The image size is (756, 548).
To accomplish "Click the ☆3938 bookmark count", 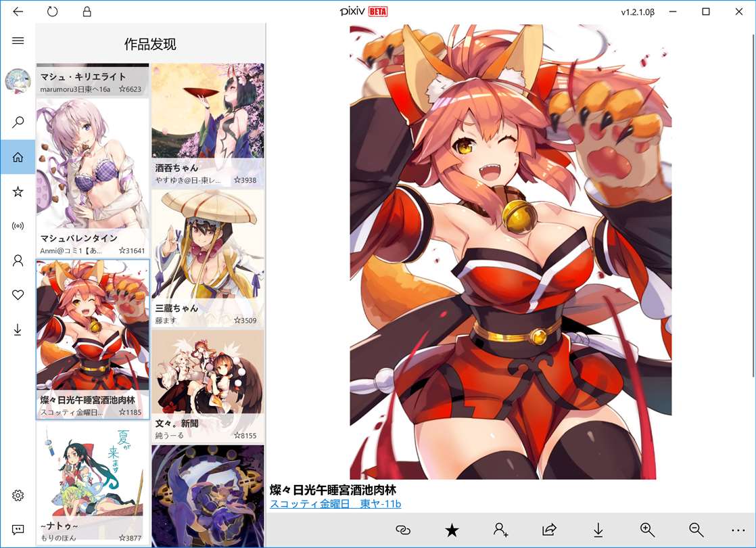I will [x=245, y=180].
